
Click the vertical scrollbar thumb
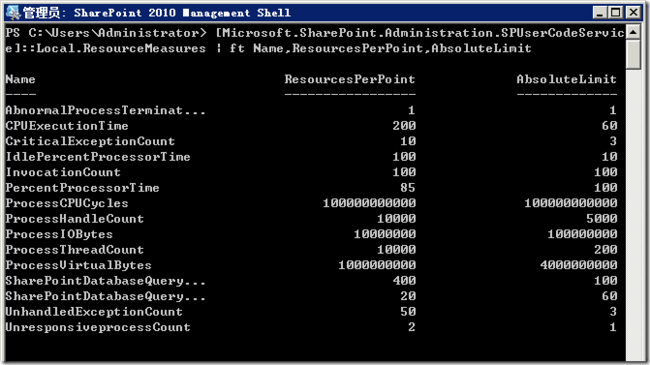633,54
